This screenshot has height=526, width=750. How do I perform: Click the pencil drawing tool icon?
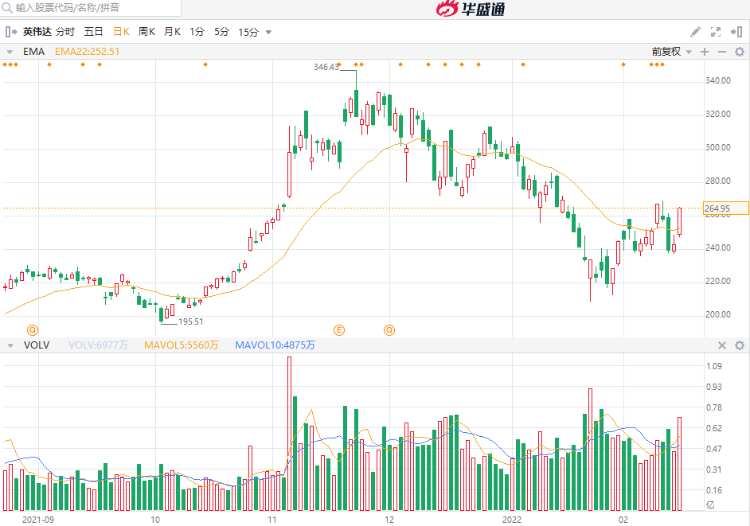click(x=695, y=32)
